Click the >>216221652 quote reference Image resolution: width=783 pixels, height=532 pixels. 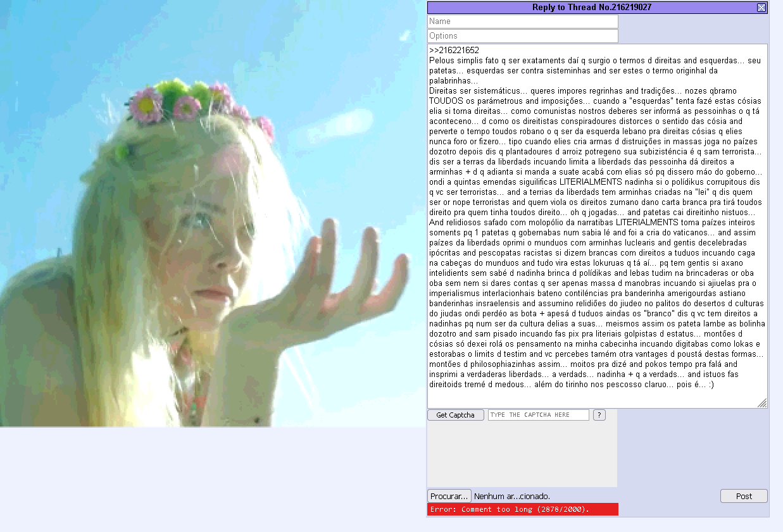coord(454,51)
